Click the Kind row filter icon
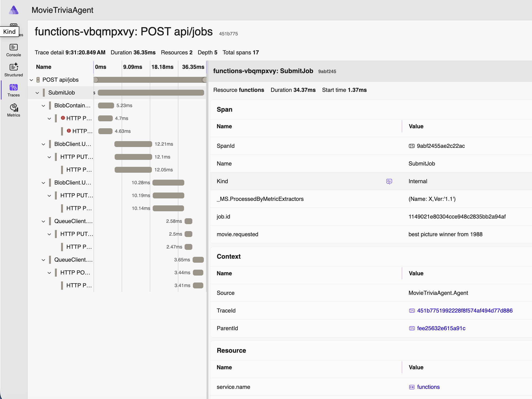The width and height of the screenshot is (532, 399). coord(389,181)
